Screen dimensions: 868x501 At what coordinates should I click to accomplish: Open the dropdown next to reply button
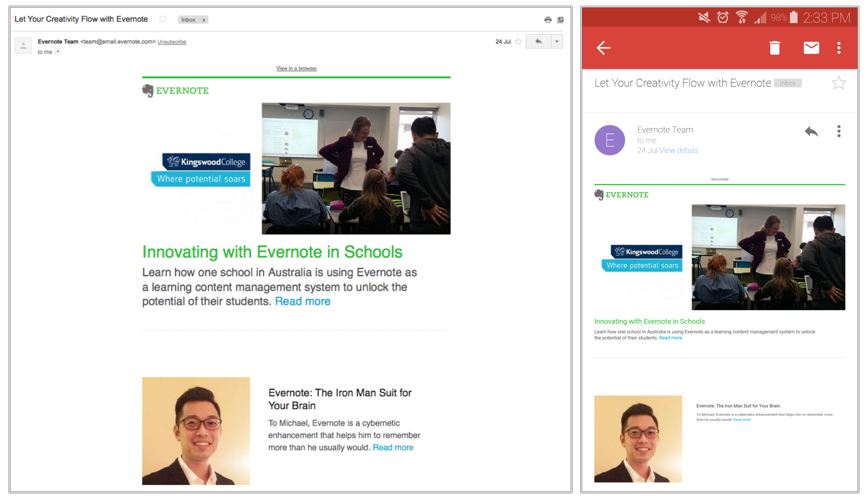click(x=557, y=42)
